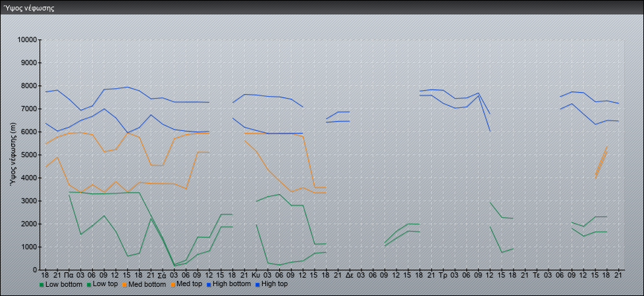The image size is (644, 296).
Task: Select the 'High top' legend label
Action: coord(274,284)
